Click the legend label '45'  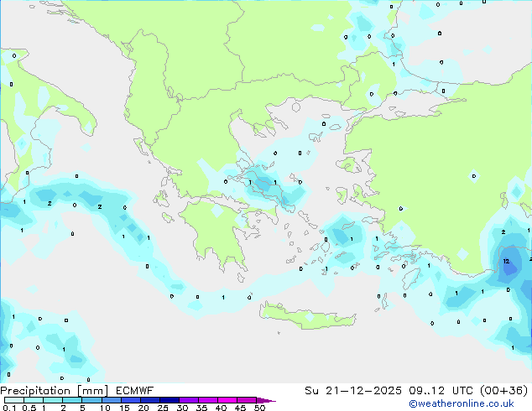point(240,408)
